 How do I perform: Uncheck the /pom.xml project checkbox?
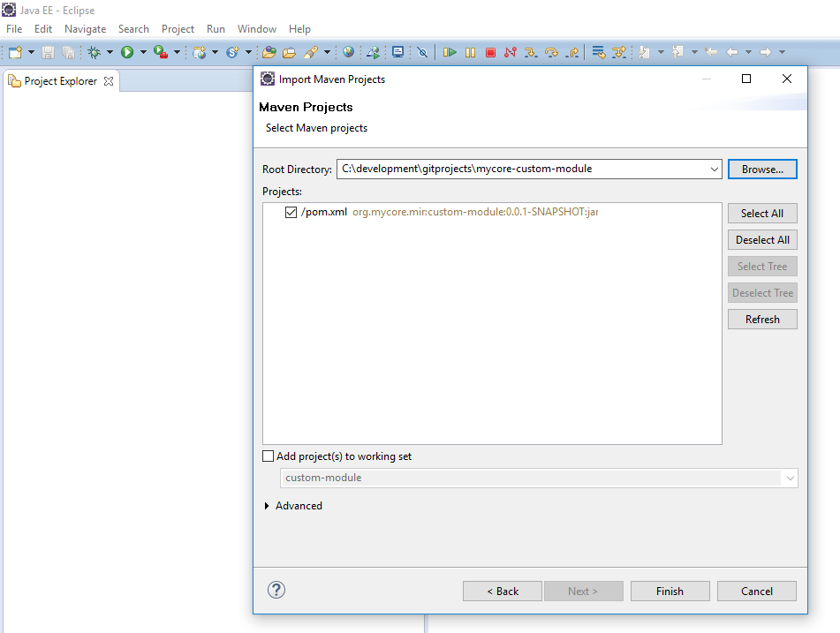[x=291, y=212]
